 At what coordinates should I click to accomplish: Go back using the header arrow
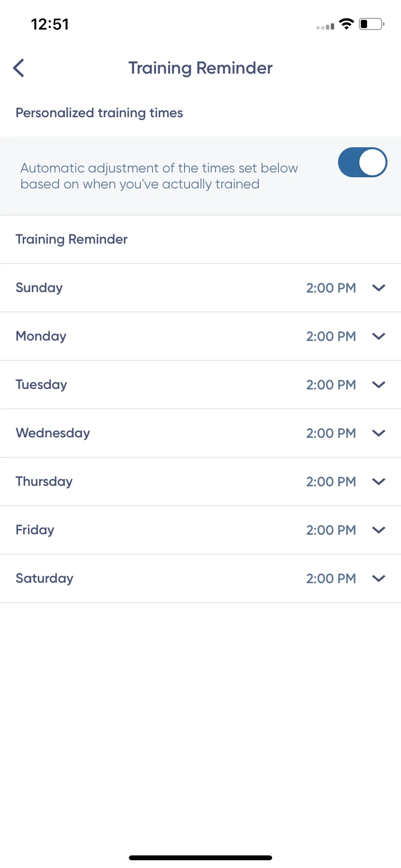tap(18, 68)
